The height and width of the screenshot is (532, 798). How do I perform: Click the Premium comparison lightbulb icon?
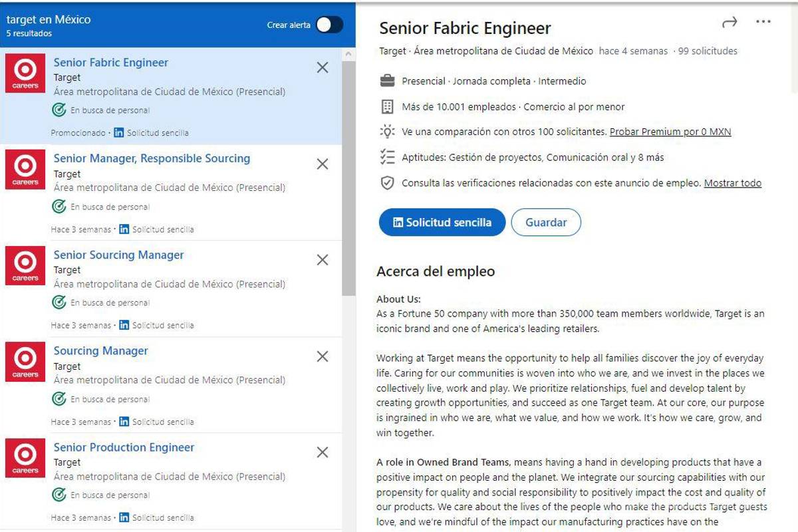(x=388, y=132)
